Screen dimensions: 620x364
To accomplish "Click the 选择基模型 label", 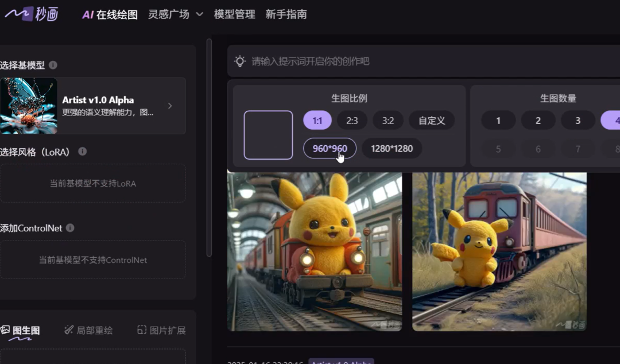I will tap(22, 65).
